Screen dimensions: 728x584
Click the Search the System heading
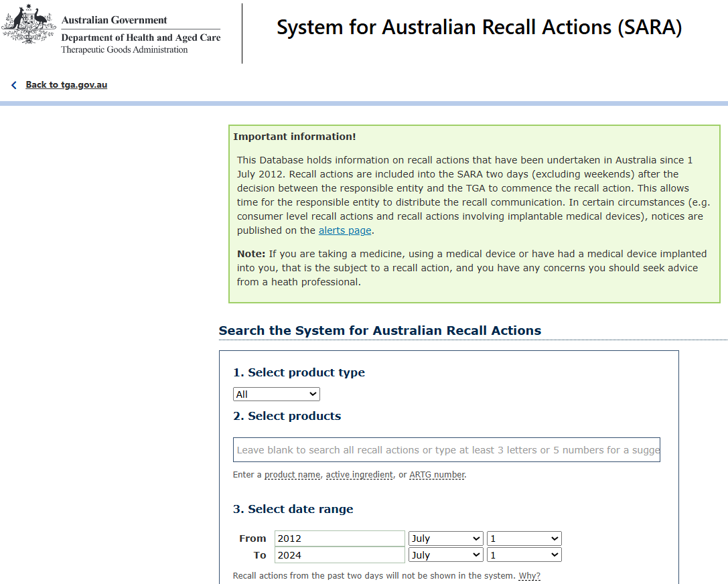click(380, 330)
